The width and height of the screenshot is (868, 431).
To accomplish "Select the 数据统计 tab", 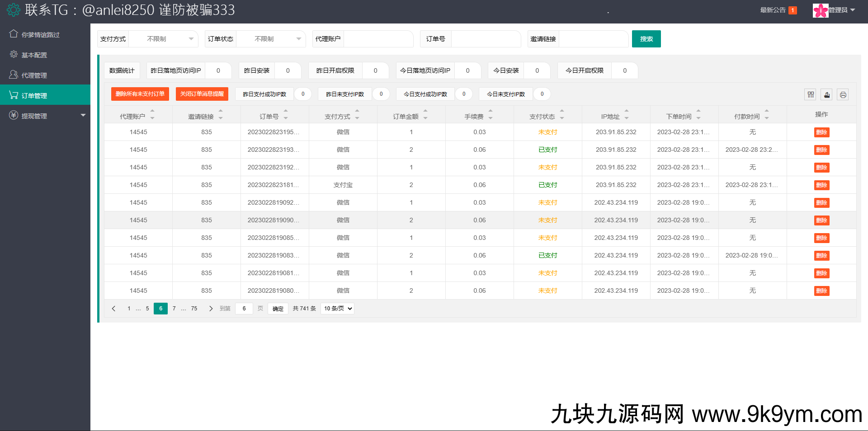I will click(x=121, y=70).
